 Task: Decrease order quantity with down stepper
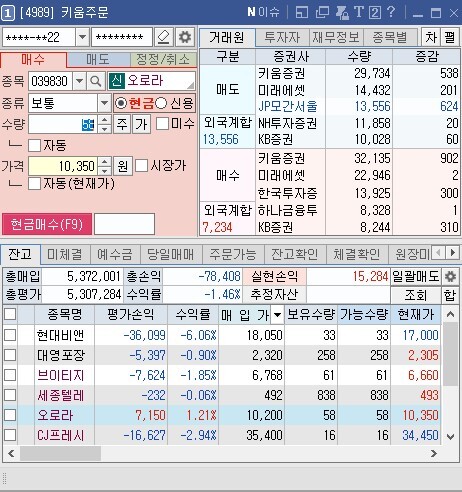coord(105,129)
